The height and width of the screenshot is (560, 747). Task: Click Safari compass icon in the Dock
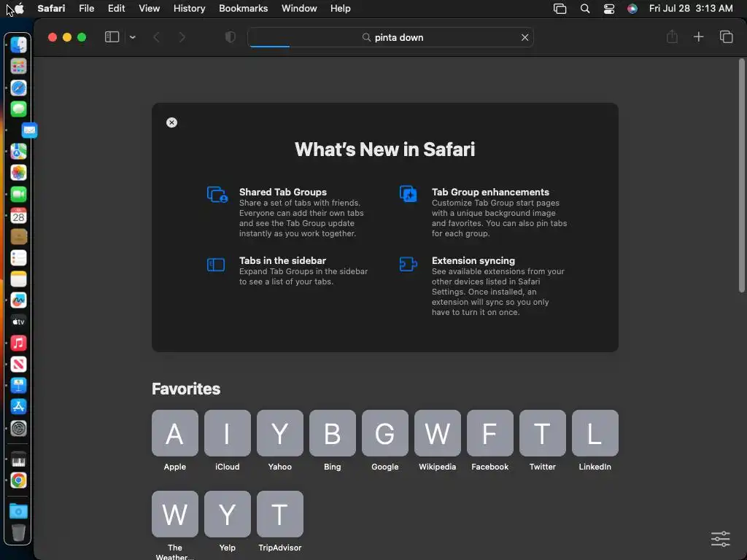pyautogui.click(x=18, y=87)
